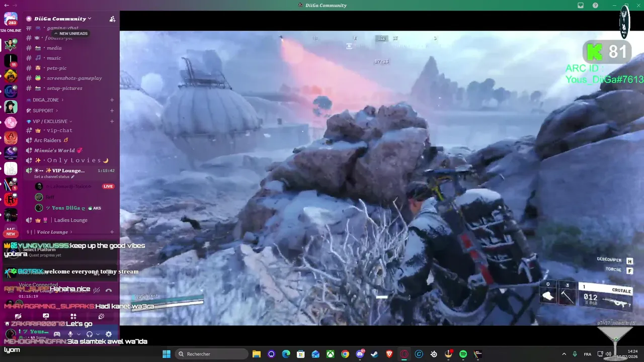This screenshot has width=644, height=362.
Task: Open Microsoft Store from taskbar
Action: 301,354
